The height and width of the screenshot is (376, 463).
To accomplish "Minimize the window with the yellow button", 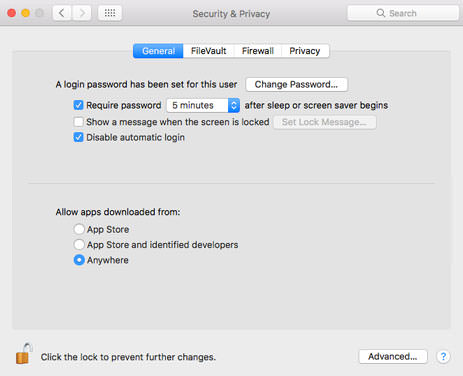I will (26, 13).
